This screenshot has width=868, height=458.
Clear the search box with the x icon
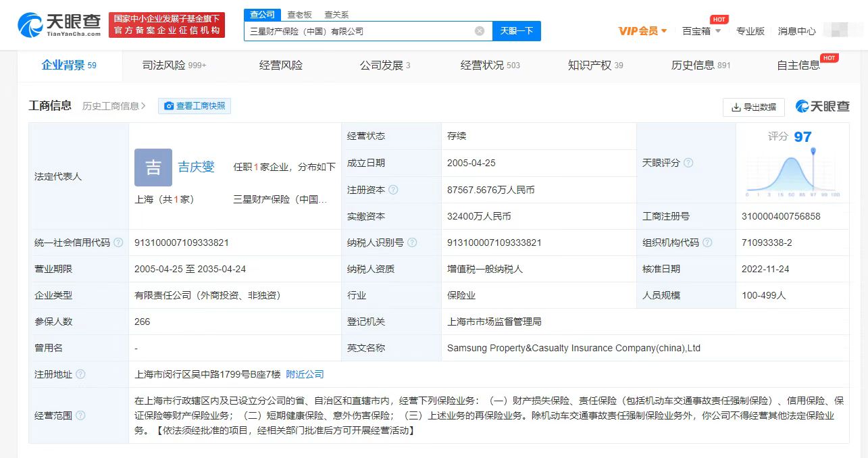coord(480,30)
